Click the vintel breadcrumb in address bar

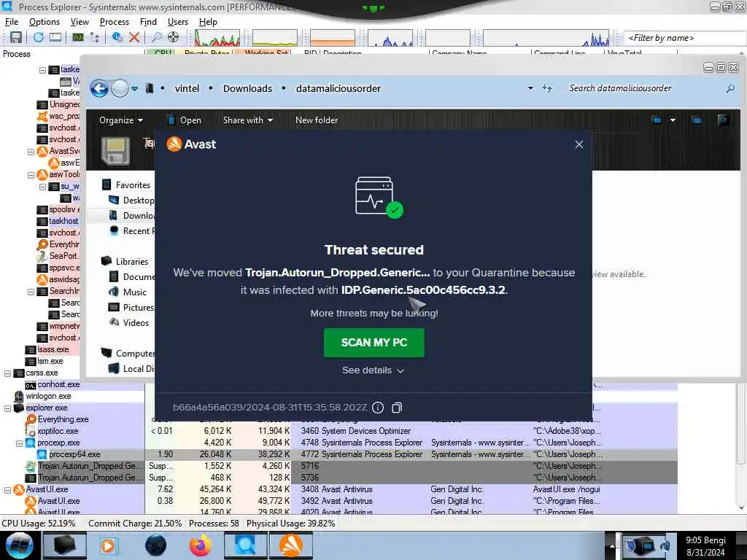[x=187, y=88]
